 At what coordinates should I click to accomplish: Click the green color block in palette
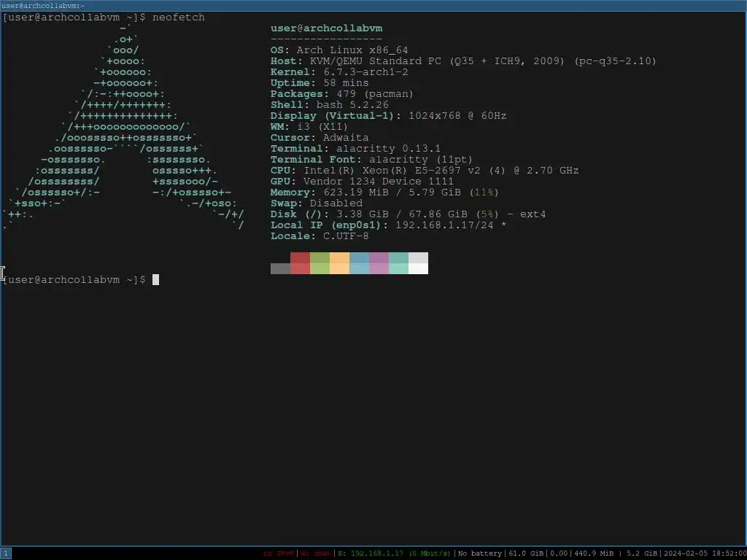pyautogui.click(x=320, y=263)
